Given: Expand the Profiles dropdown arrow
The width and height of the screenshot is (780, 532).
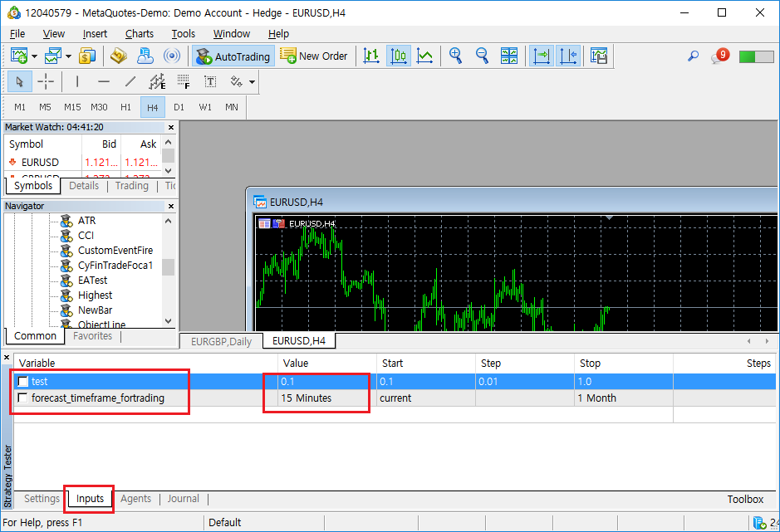Looking at the screenshot, I should tap(68, 56).
